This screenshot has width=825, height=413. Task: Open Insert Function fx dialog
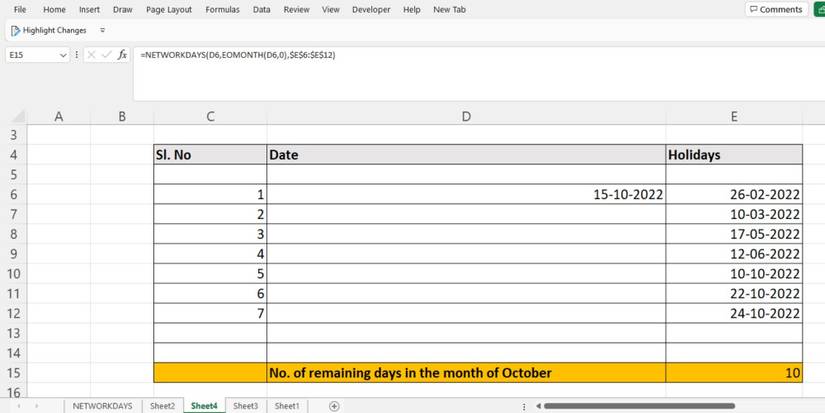click(122, 55)
